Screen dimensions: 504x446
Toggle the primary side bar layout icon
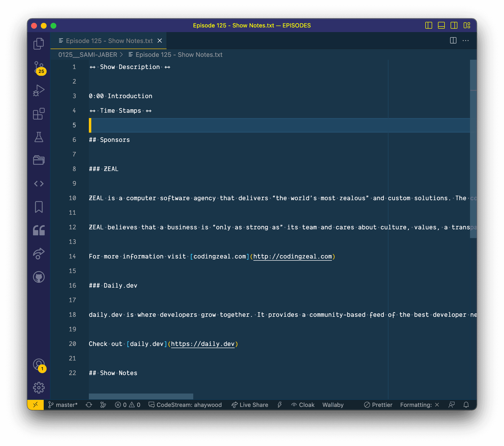[429, 26]
